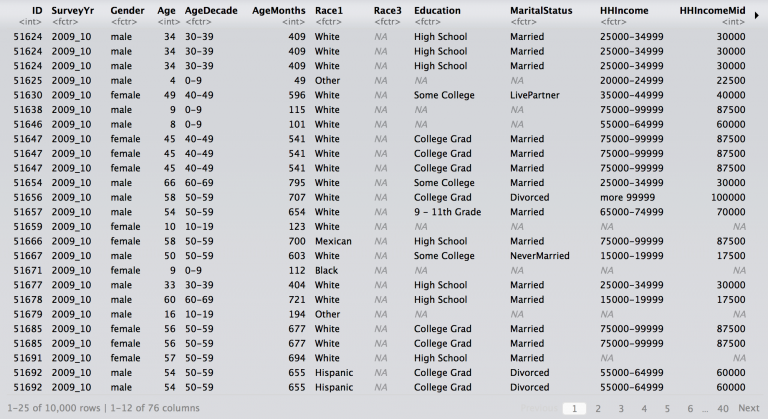Open page 4 of the results
This screenshot has height=419, width=768.
coord(643,408)
